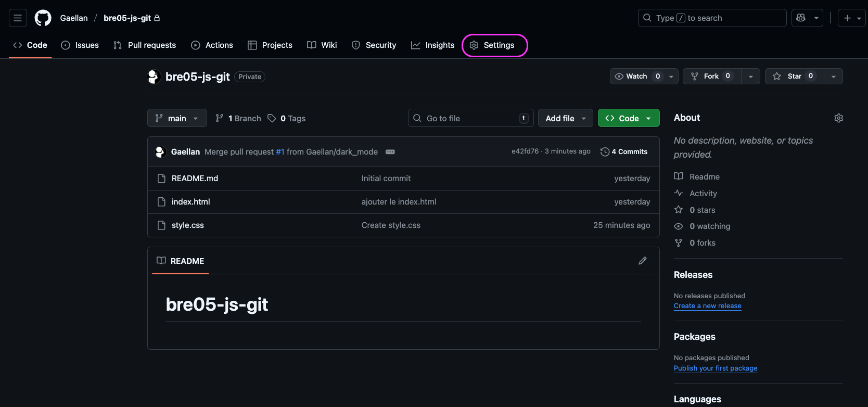Click the repository owner avatar beside title
The width and height of the screenshot is (868, 407).
click(154, 77)
